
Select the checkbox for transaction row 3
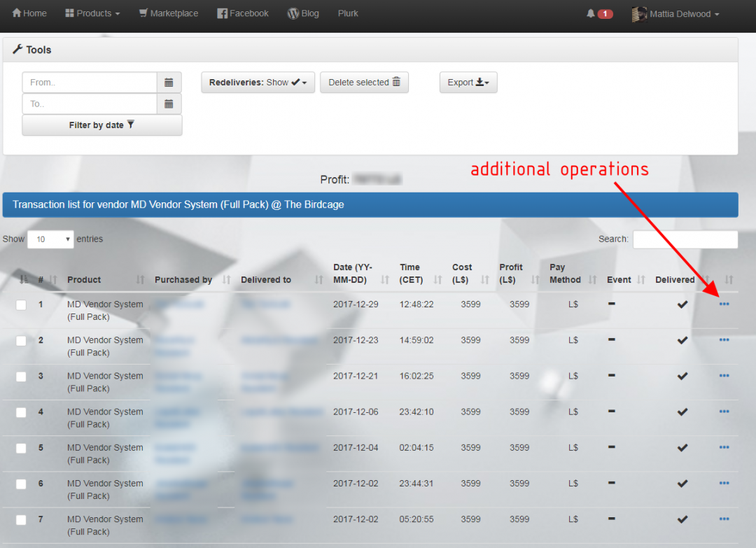pos(20,376)
